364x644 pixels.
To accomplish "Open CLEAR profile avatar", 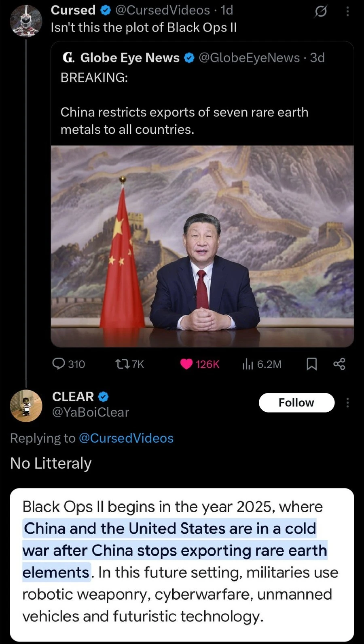I will [26, 405].
